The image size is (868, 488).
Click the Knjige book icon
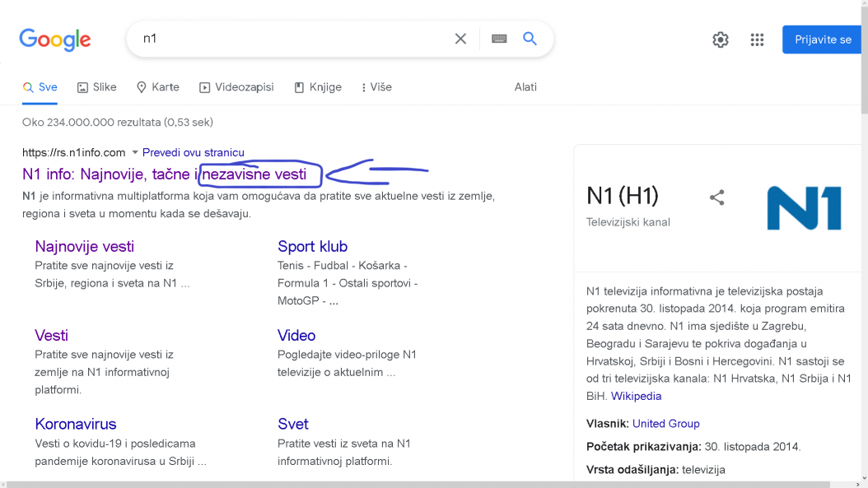299,87
